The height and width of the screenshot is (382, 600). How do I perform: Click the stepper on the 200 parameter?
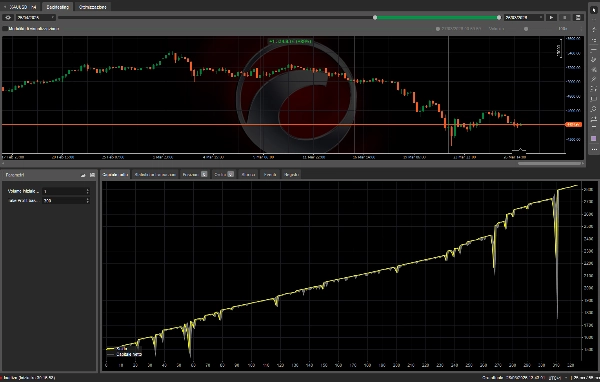(88, 201)
